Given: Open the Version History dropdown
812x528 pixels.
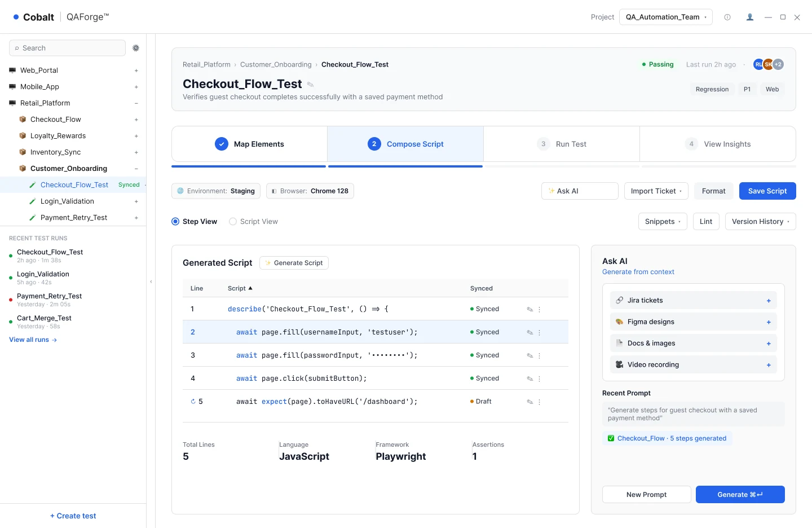Looking at the screenshot, I should (x=761, y=222).
